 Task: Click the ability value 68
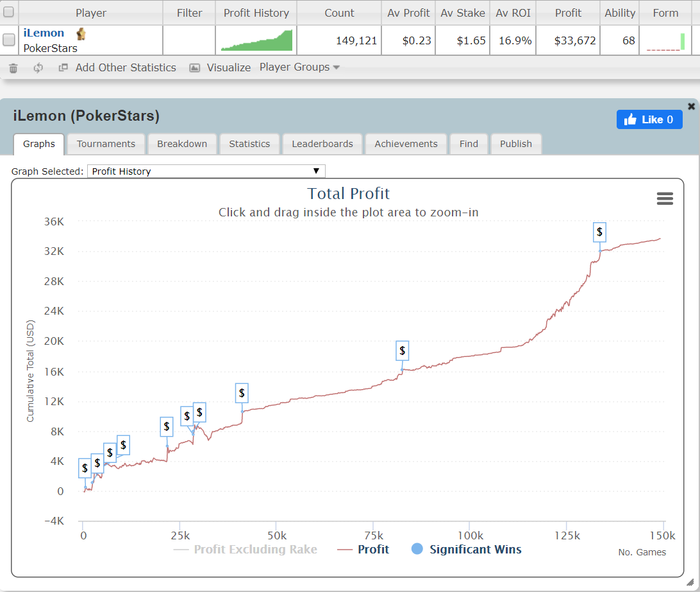click(x=629, y=41)
